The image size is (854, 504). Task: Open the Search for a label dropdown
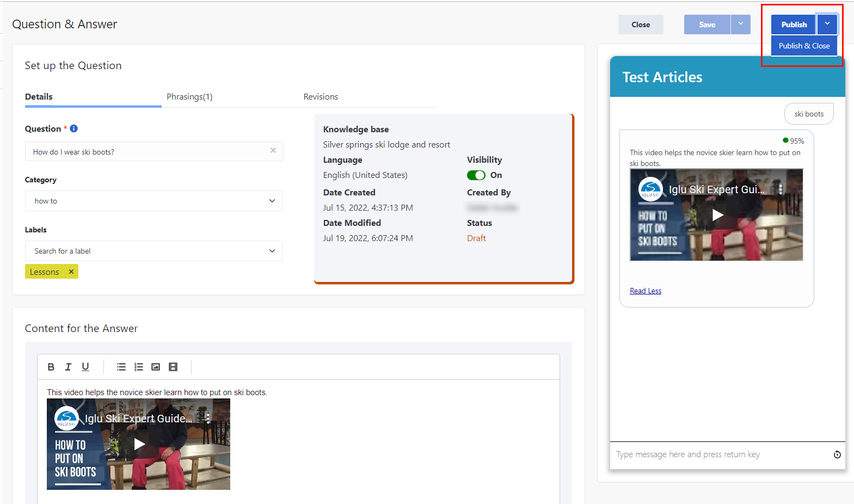coord(154,251)
